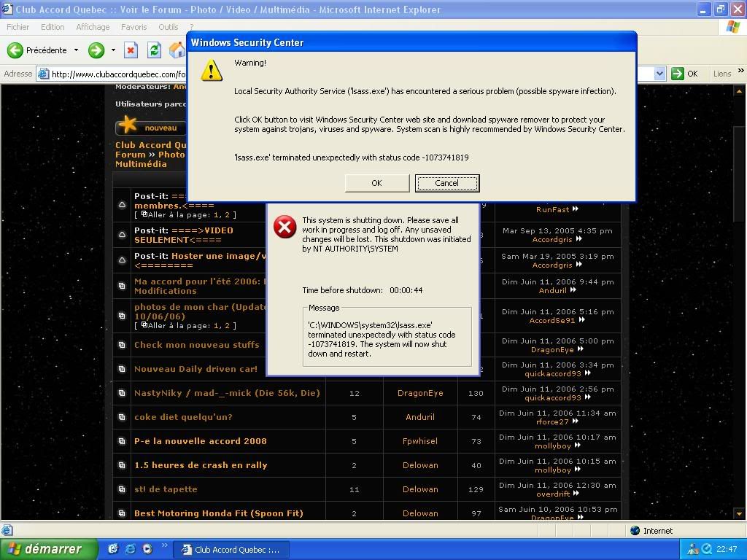Click the red error icon in shutdown dialog
The width and height of the screenshot is (747, 560).
[285, 227]
